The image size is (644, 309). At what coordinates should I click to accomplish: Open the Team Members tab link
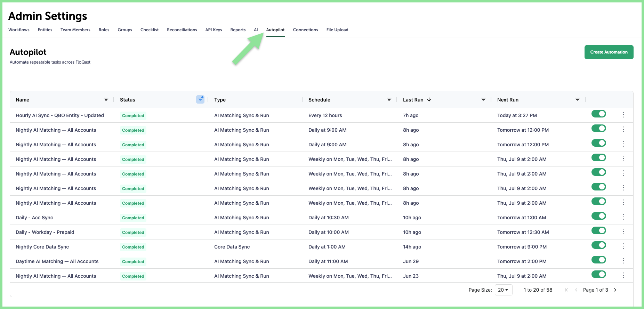[x=75, y=30]
